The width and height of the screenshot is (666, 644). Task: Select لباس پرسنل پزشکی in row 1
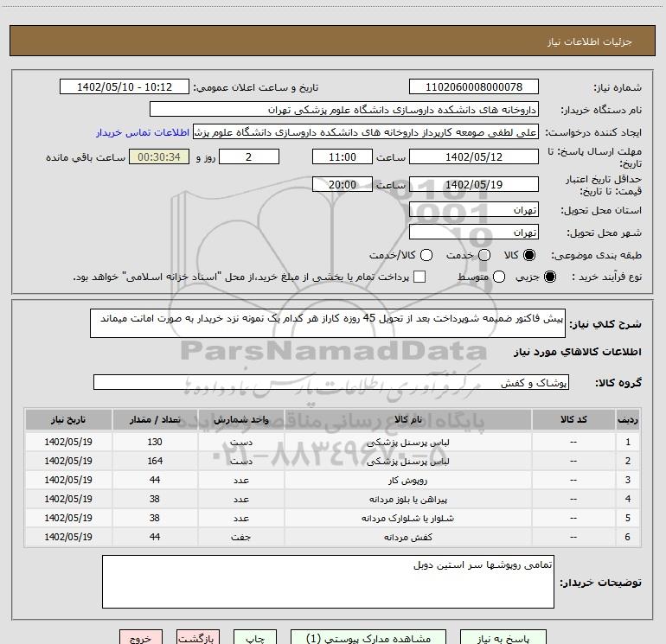(x=407, y=442)
